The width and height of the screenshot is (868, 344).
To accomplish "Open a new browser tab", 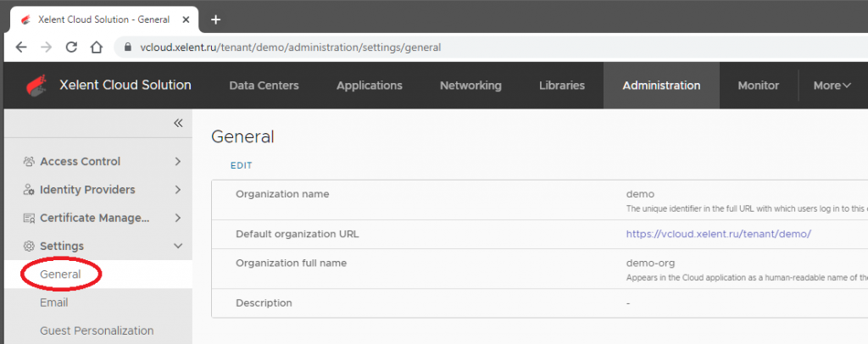I will pyautogui.click(x=216, y=19).
